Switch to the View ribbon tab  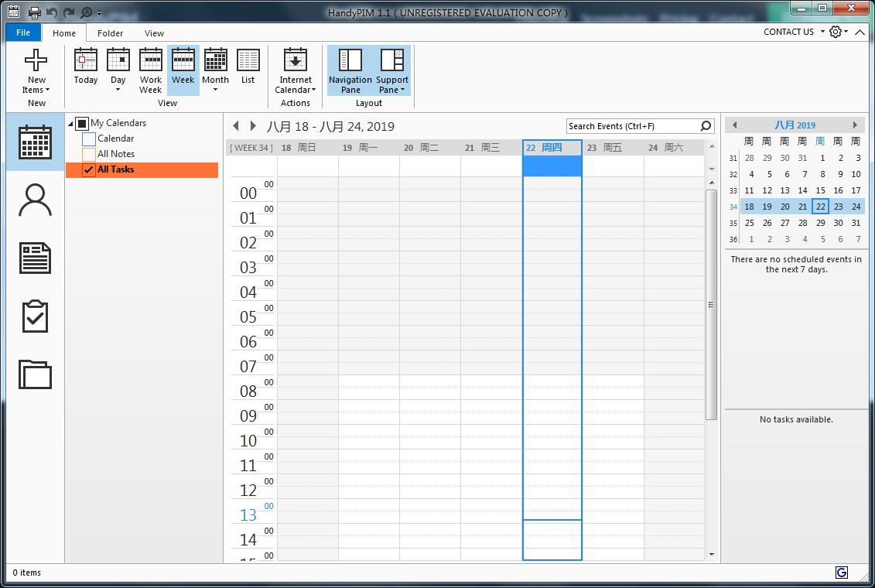point(154,33)
